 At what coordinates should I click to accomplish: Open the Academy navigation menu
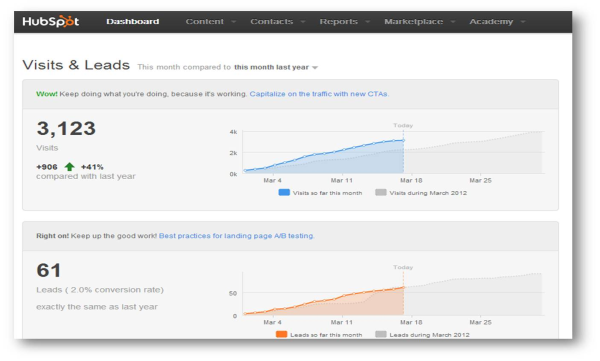[497, 21]
